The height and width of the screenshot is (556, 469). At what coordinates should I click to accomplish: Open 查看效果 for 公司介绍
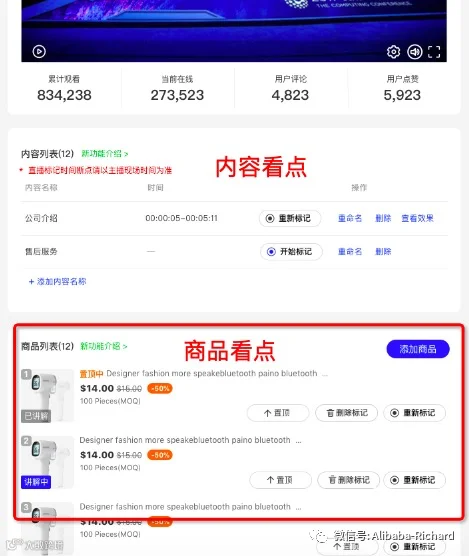[417, 218]
